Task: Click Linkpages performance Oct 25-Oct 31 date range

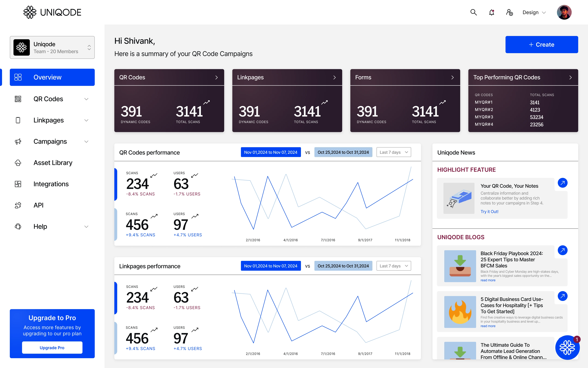Action: click(x=343, y=266)
